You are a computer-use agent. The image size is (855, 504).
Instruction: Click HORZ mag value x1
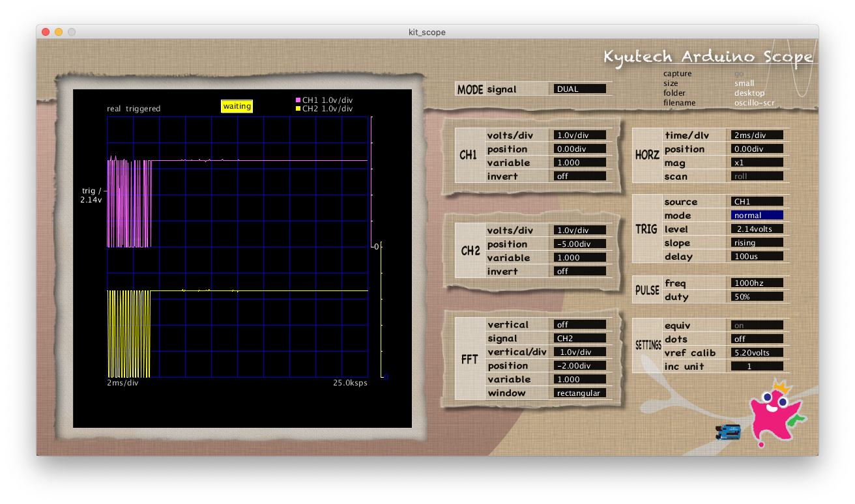[x=757, y=163]
